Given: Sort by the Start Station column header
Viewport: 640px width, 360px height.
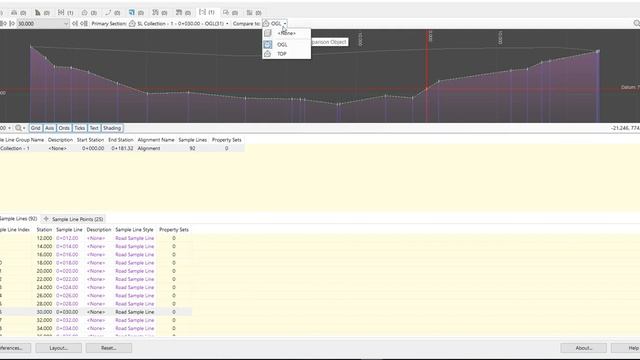Looking at the screenshot, I should tap(90, 140).
